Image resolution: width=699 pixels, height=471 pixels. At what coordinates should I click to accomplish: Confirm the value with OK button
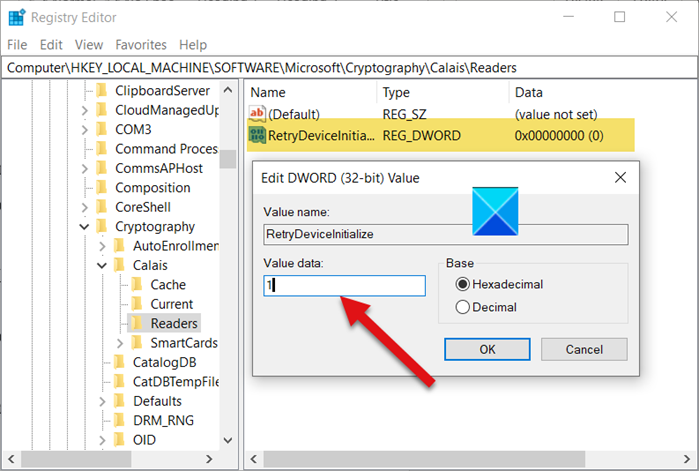487,349
